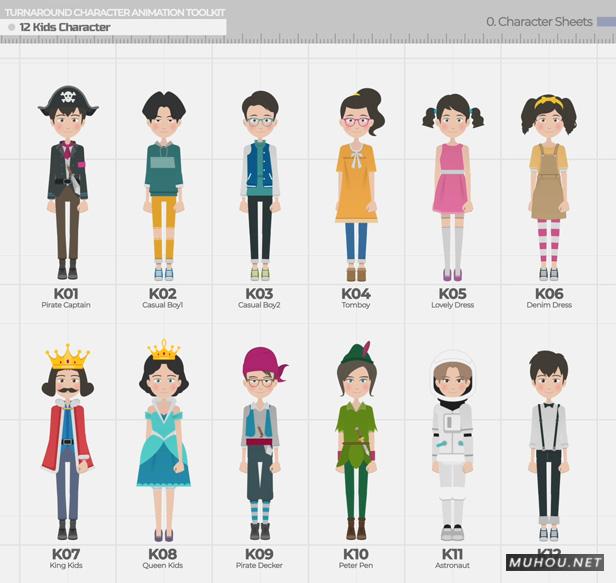
Task: Click the 'Pirate Captain' label
Action: click(66, 305)
